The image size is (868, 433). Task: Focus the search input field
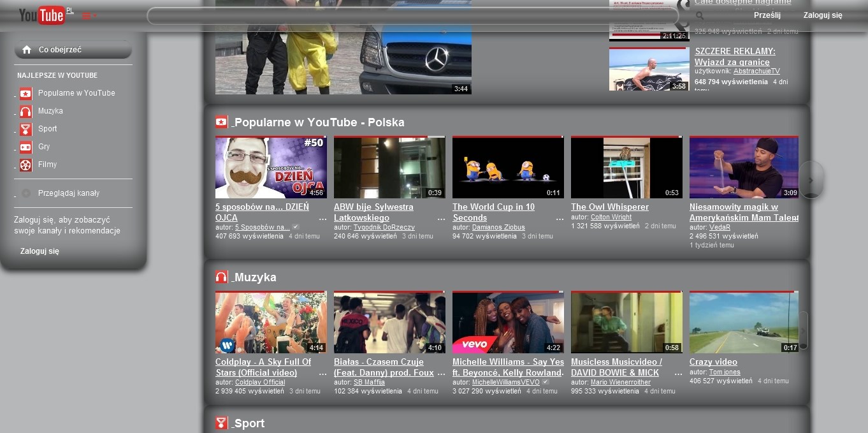[412, 16]
